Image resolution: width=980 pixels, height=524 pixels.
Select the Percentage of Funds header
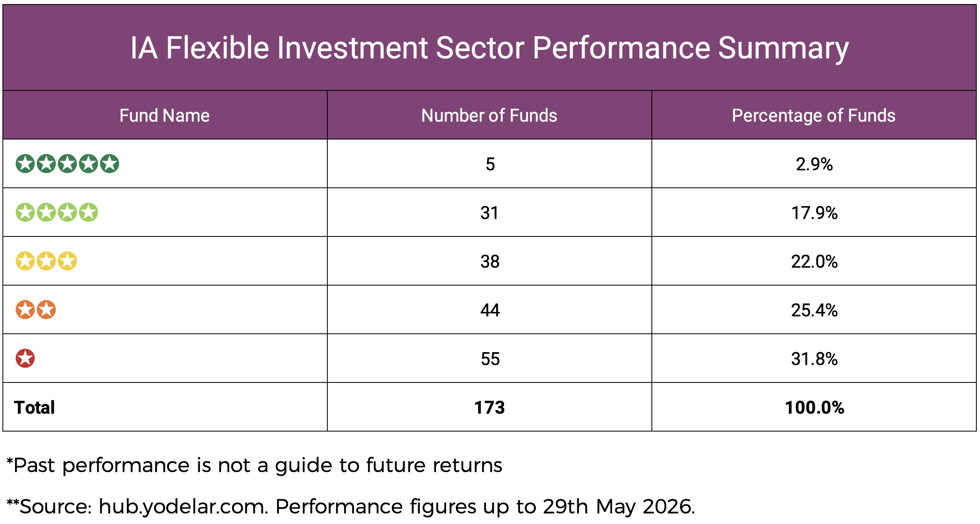(x=814, y=115)
